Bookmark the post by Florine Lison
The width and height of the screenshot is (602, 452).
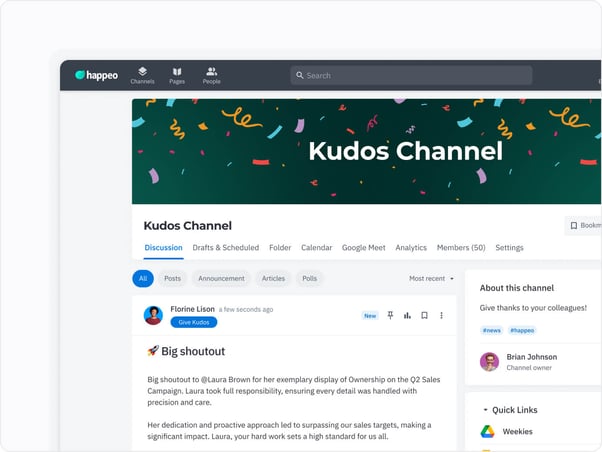(424, 315)
